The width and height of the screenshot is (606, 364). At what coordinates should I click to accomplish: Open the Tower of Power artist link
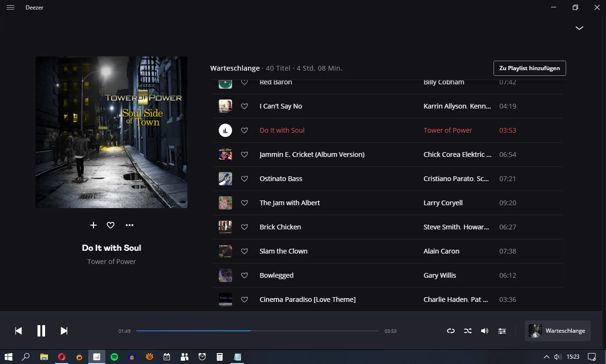(x=112, y=262)
